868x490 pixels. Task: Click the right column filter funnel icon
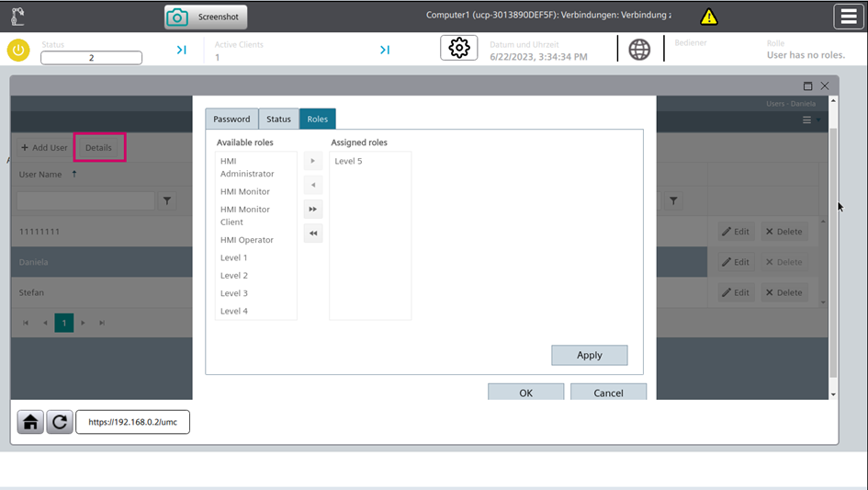coord(673,200)
